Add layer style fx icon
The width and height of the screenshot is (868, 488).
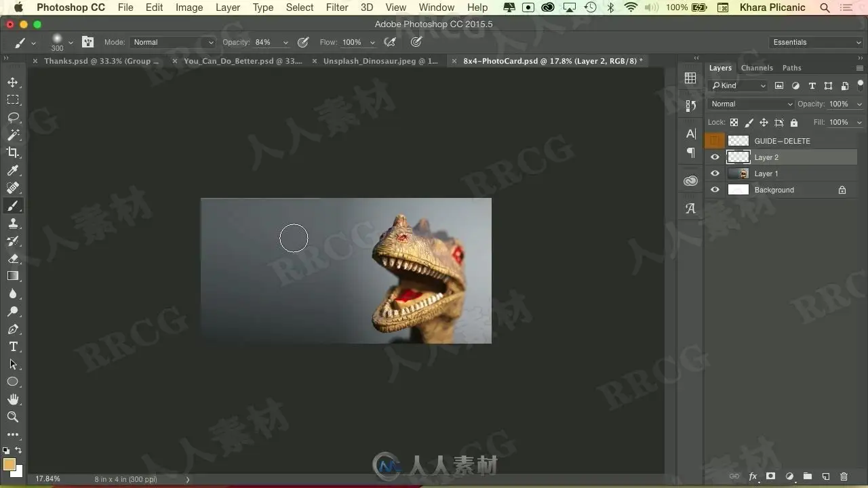(x=753, y=476)
